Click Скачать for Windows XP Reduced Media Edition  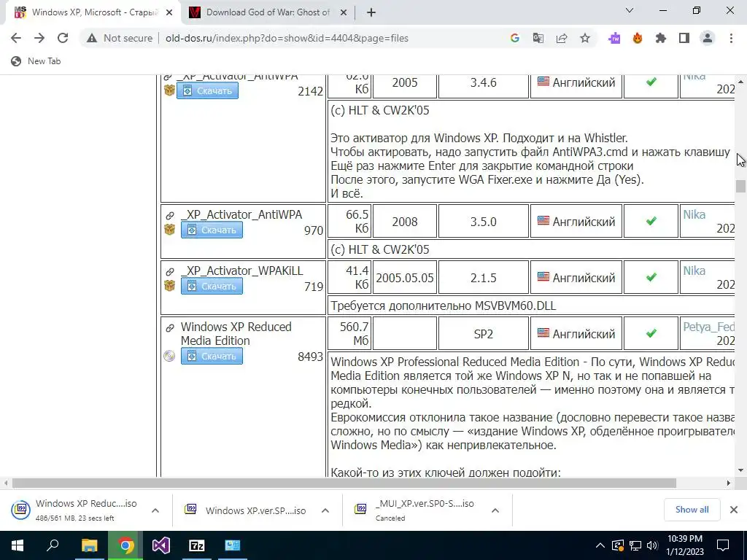[212, 356]
